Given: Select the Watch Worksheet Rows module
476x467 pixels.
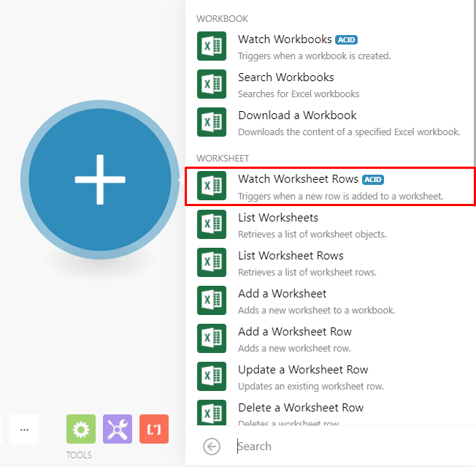Looking at the screenshot, I should click(x=330, y=186).
